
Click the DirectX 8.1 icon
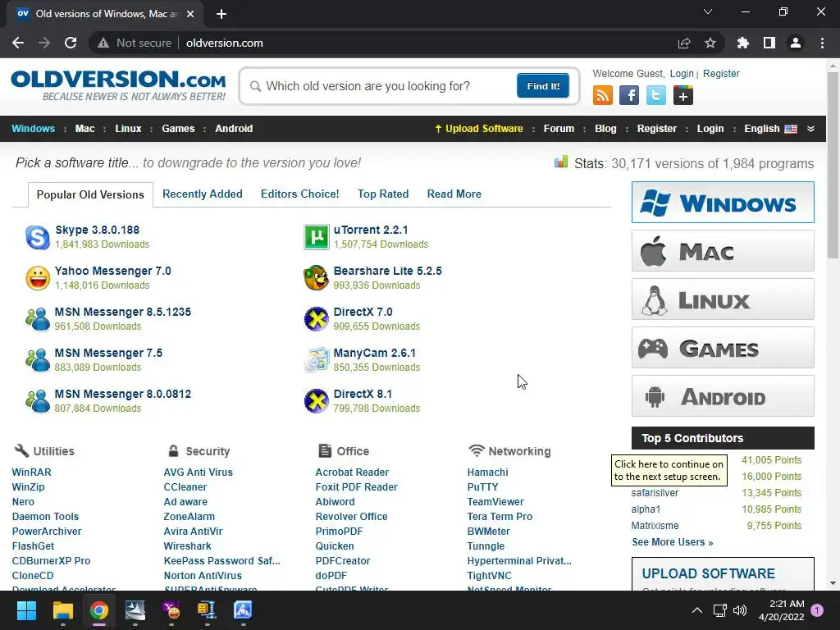point(316,401)
